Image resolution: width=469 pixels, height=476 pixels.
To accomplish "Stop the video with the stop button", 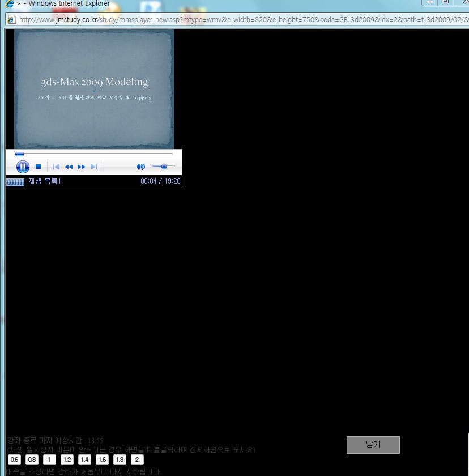I will pos(38,167).
